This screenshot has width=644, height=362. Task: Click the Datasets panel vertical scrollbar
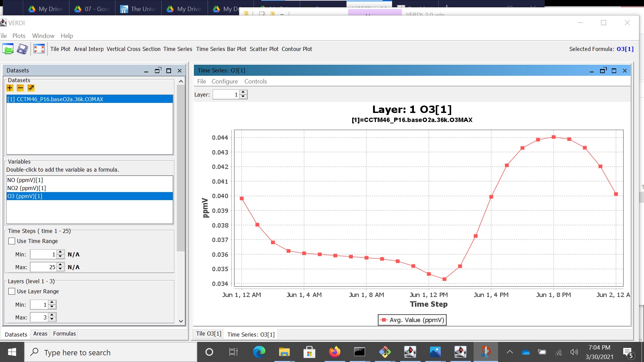click(181, 168)
